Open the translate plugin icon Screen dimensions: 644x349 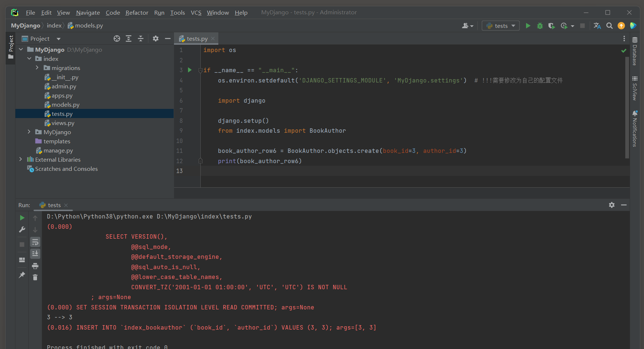pos(597,26)
